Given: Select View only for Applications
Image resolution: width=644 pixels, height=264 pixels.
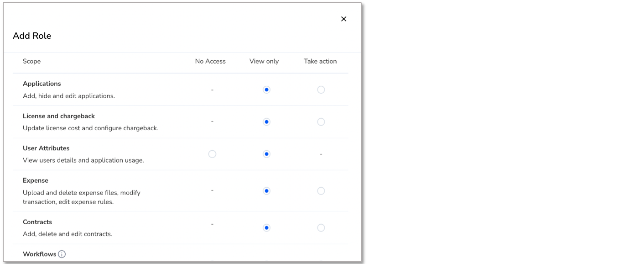Looking at the screenshot, I should (x=267, y=90).
